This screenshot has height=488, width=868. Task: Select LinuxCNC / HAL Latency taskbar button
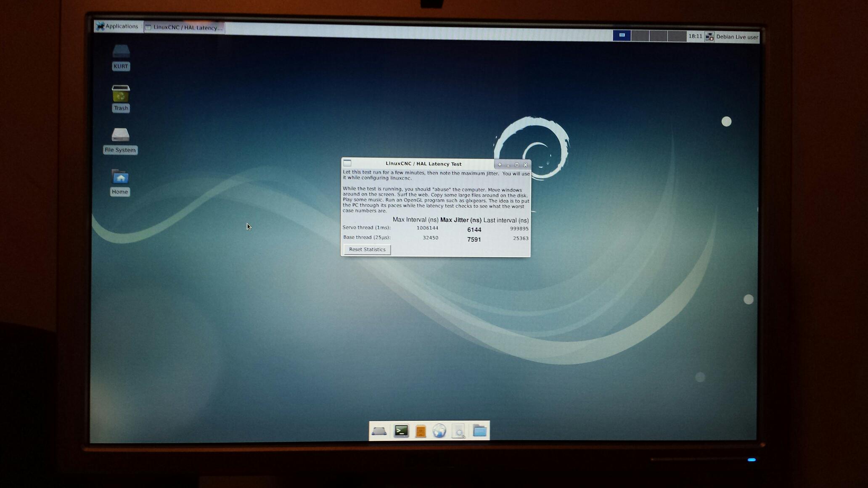[184, 27]
